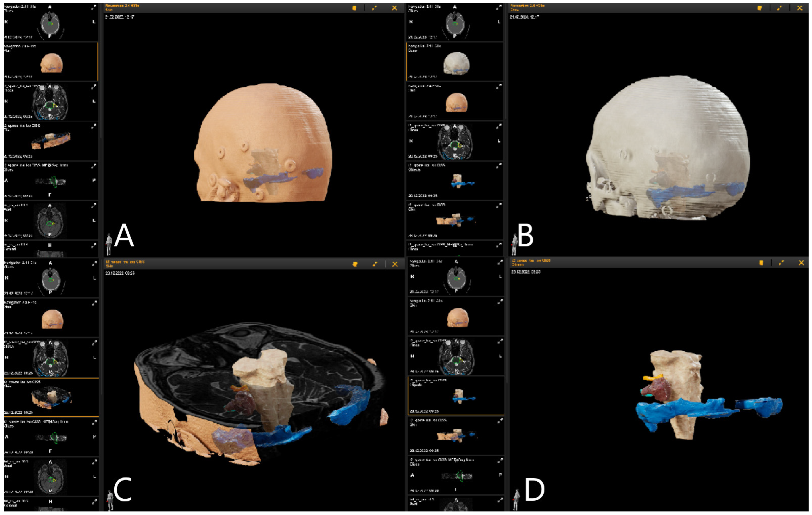Click the orange view-mode icon in panel D header

coord(761,263)
